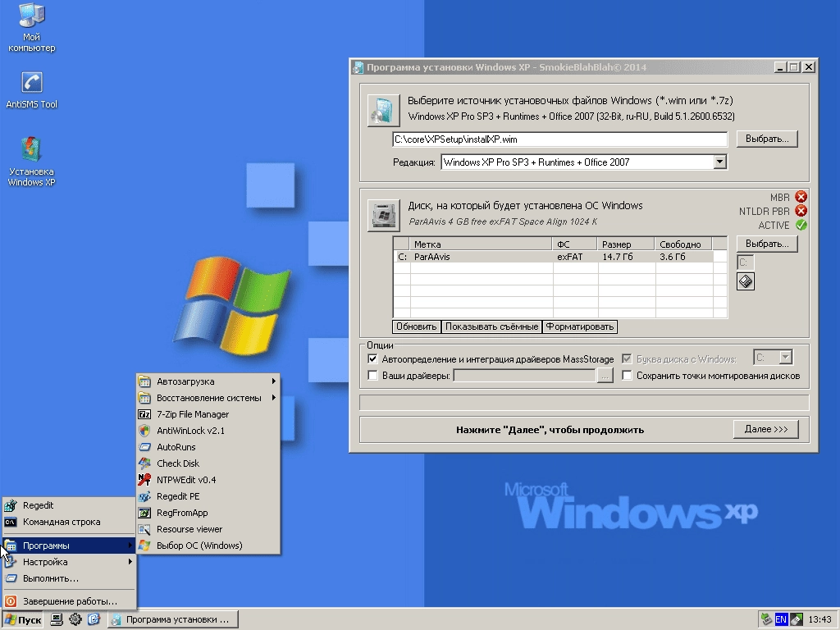Click Обновить disk list button
The width and height of the screenshot is (840, 630).
[x=416, y=326]
